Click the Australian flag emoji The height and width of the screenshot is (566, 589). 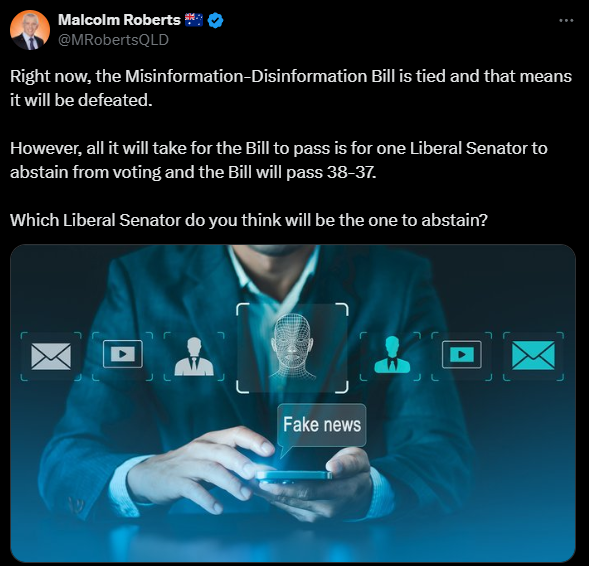[194, 20]
